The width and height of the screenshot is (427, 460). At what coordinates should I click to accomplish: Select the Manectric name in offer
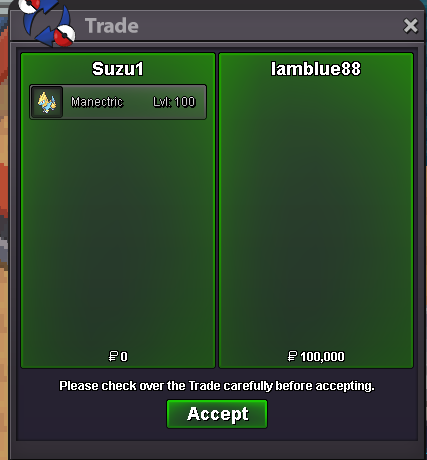[97, 102]
